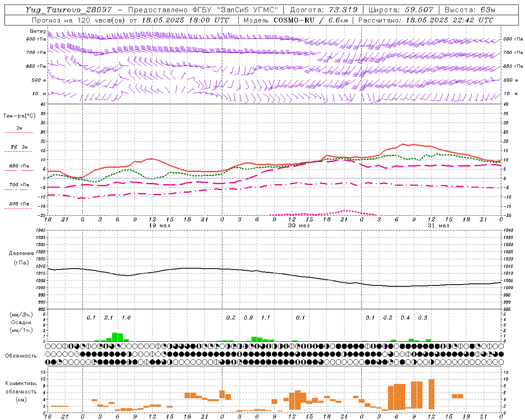525x420 pixels.
Task: Click the model name COSMO-RU
Action: pyautogui.click(x=294, y=20)
